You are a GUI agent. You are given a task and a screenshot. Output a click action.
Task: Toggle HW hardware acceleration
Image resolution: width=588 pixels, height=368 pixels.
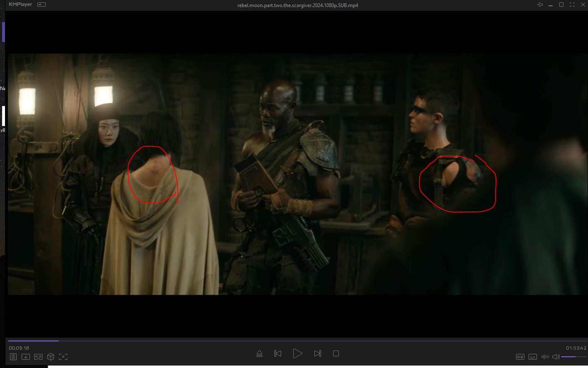(520, 357)
